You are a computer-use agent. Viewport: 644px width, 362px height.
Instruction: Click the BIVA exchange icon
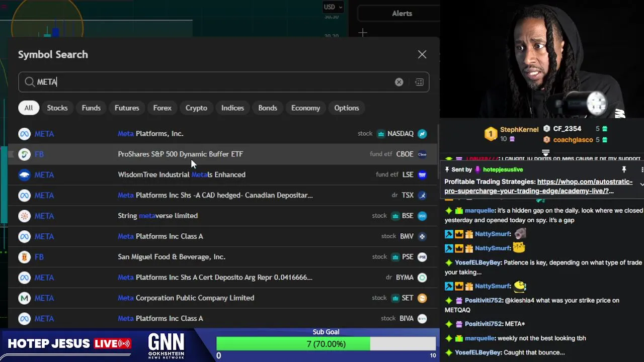point(422,318)
